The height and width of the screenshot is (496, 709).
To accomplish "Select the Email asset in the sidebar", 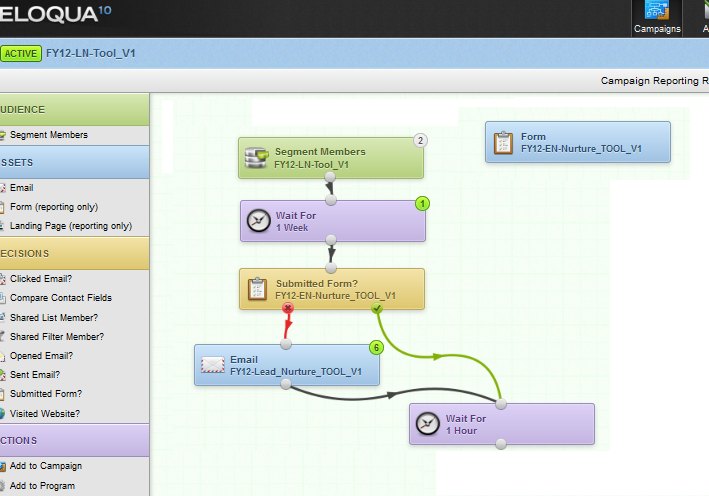I will [21, 188].
